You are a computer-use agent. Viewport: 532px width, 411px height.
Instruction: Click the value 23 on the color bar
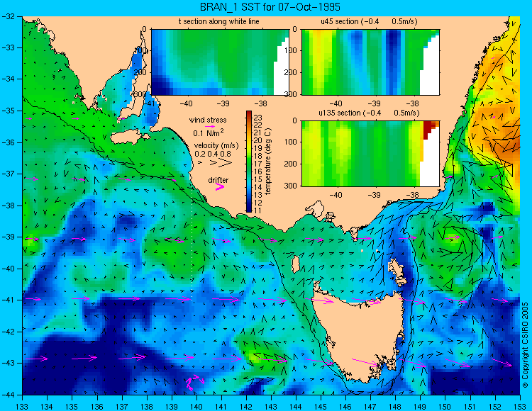click(258, 118)
